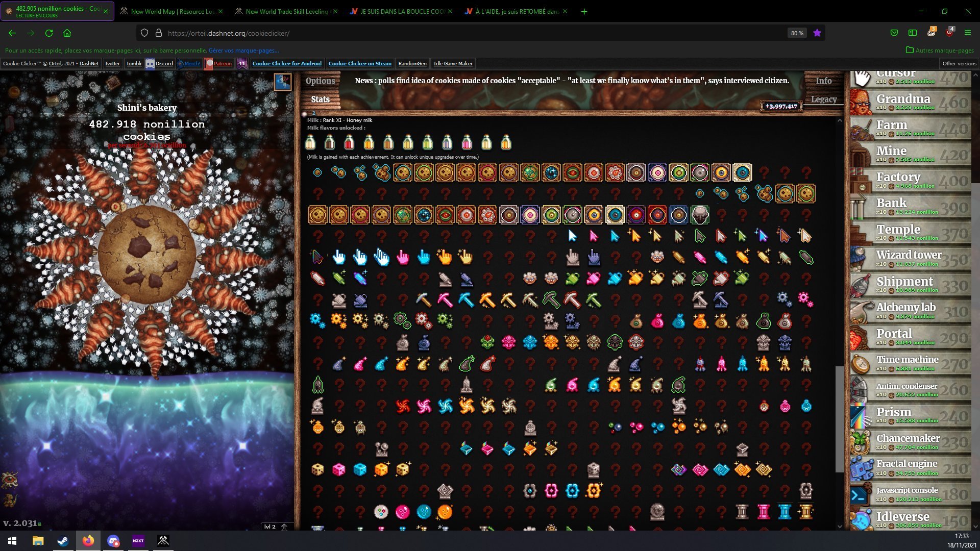Click the Firefox bookmark star icon

817,33
